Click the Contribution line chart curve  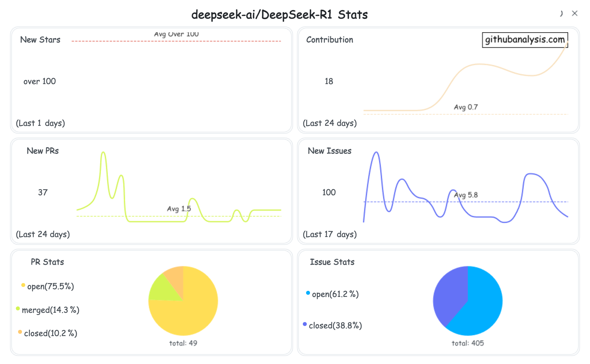[x=466, y=77]
